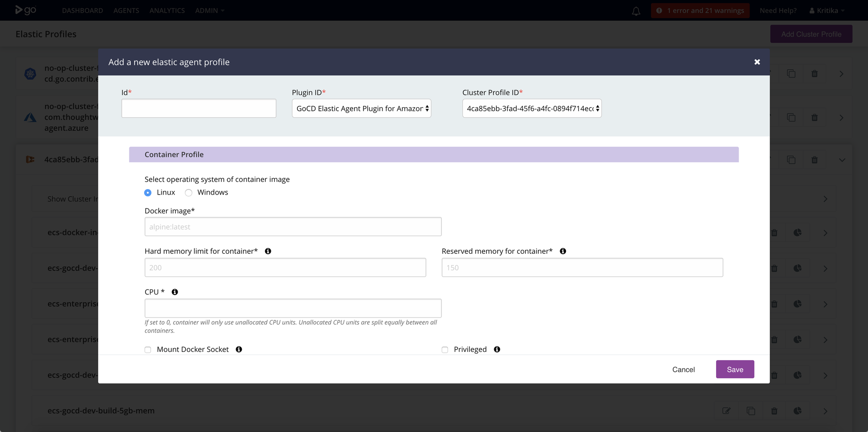Click info icon next to Mount Docker Socket
This screenshot has width=868, height=432.
point(239,349)
